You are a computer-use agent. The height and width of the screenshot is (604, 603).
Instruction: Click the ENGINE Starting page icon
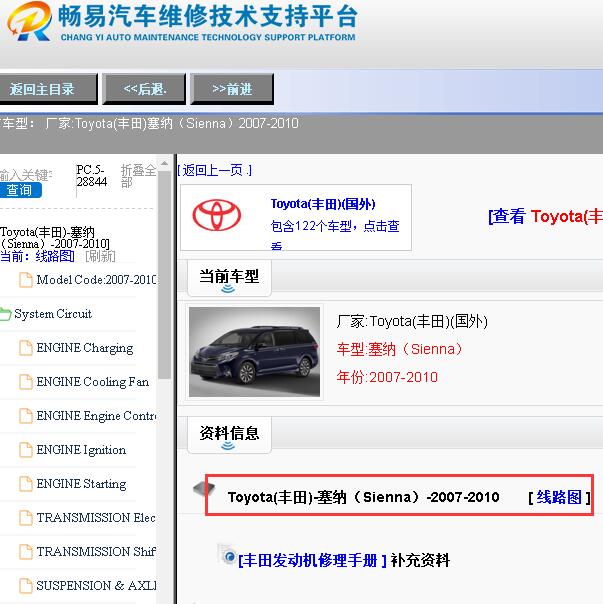tap(25, 483)
